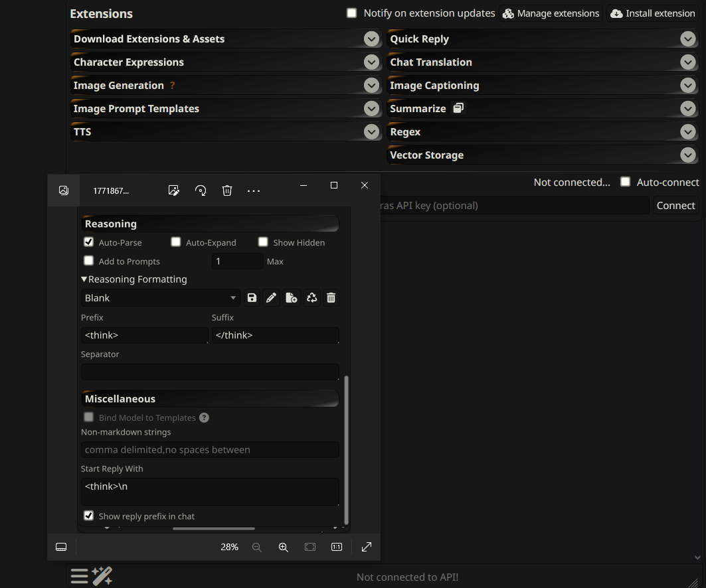Viewport: 706px width, 588px height.
Task: Open the Blank template dropdown
Action: point(161,298)
